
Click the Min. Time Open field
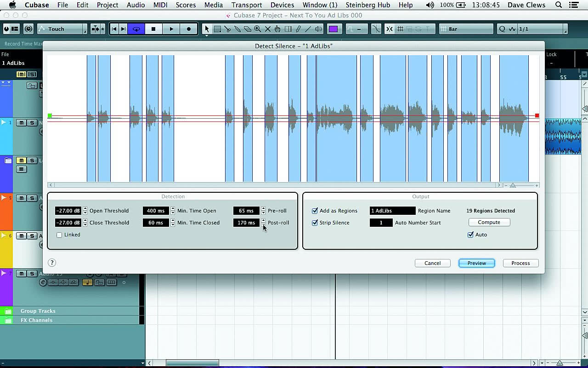156,211
